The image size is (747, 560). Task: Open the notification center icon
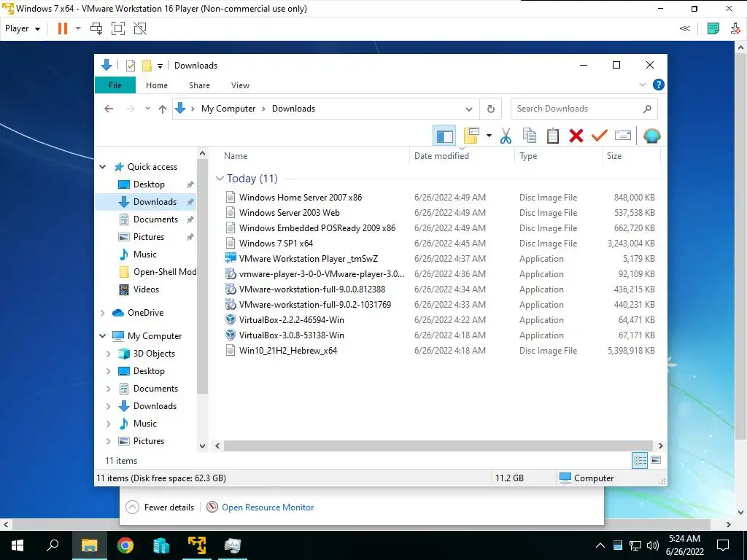723,545
